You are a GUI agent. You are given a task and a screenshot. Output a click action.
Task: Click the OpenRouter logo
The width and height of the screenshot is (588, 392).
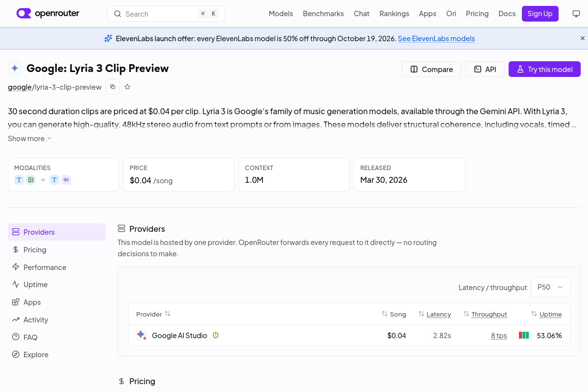pos(48,14)
